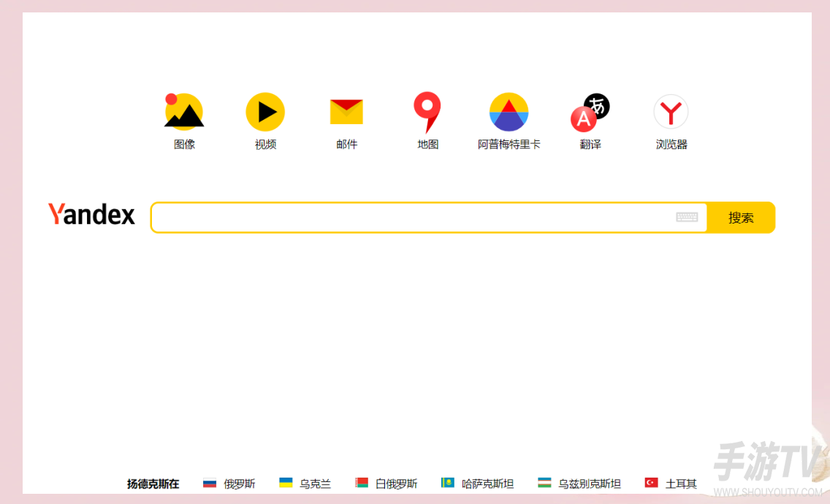Screen dimensions: 830x504
Task: Click the 扬德克斯在 footer text
Action: pos(153,484)
